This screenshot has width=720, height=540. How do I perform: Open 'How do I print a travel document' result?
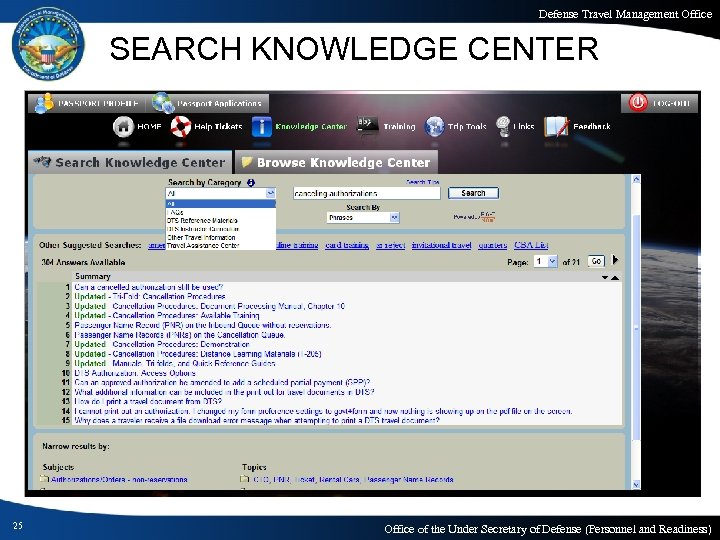[148, 401]
